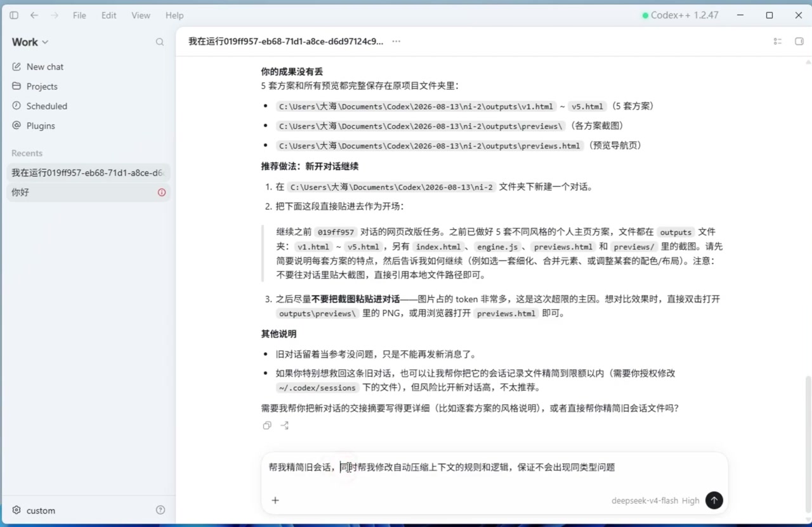Screen dimensions: 812x527
Task: Click the fork conversation icon below response
Action: tap(285, 425)
